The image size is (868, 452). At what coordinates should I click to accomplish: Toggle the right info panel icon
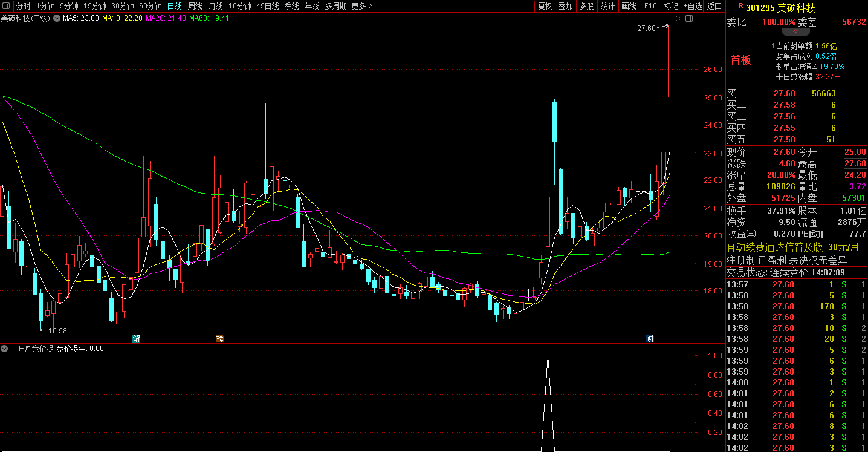click(689, 19)
